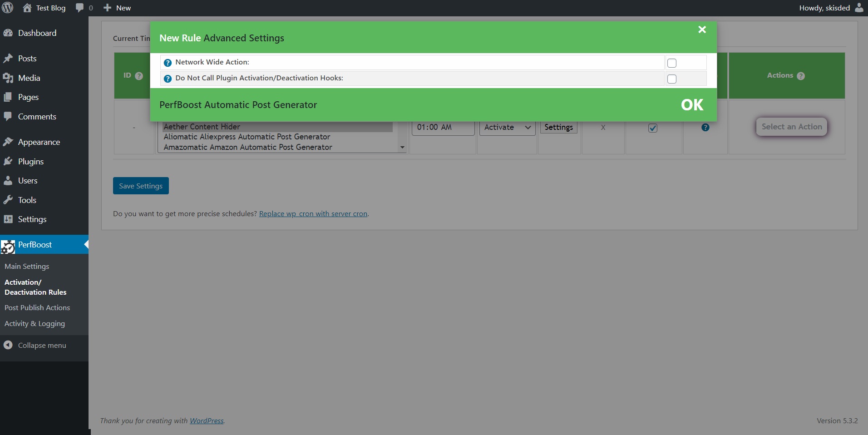Click the Comments sidebar icon
The height and width of the screenshot is (435, 868).
click(x=8, y=117)
